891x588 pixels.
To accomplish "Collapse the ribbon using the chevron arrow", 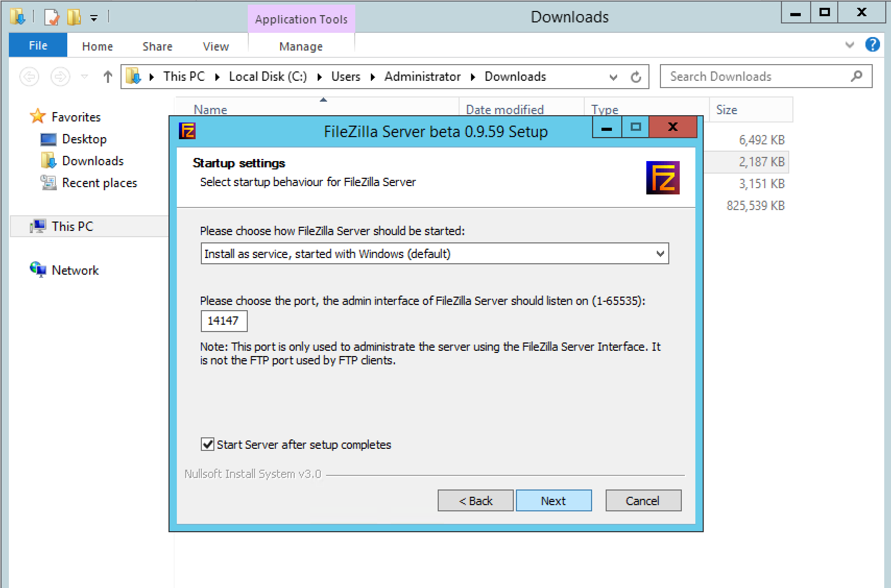I will 850,45.
